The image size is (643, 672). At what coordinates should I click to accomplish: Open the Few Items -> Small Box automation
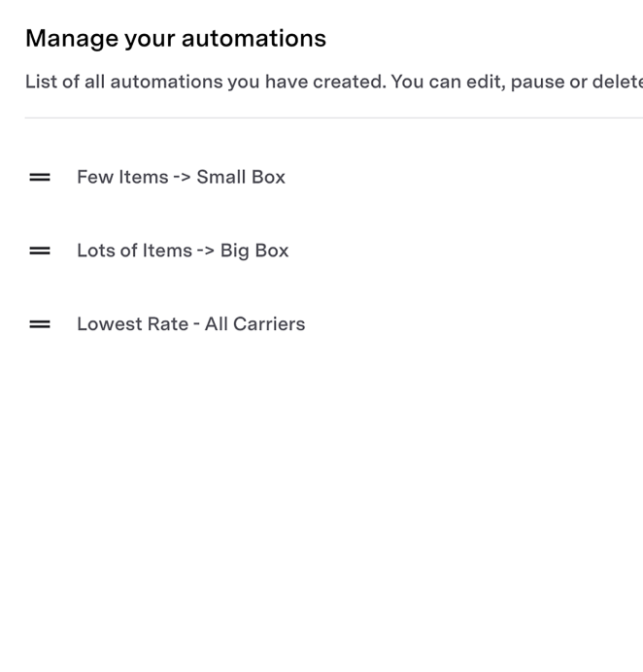pos(181,177)
